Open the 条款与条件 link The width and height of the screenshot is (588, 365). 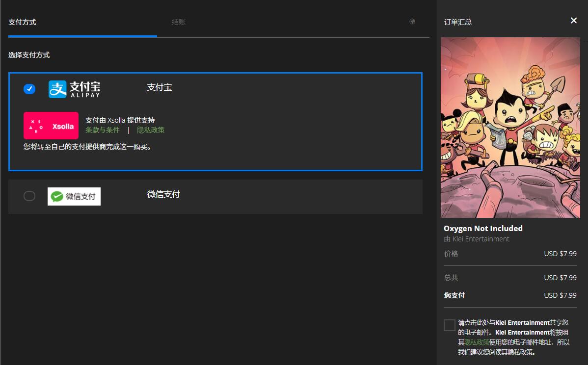pyautogui.click(x=103, y=130)
